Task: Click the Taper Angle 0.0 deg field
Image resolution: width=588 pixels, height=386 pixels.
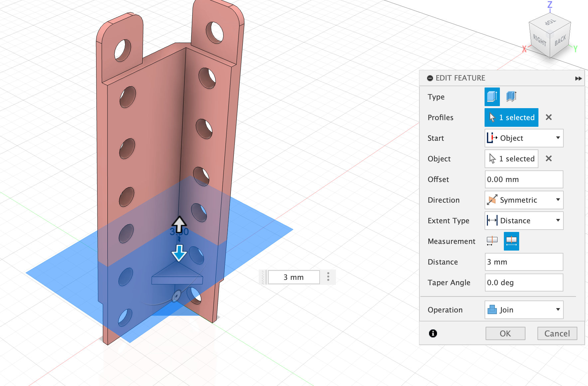Action: [524, 283]
